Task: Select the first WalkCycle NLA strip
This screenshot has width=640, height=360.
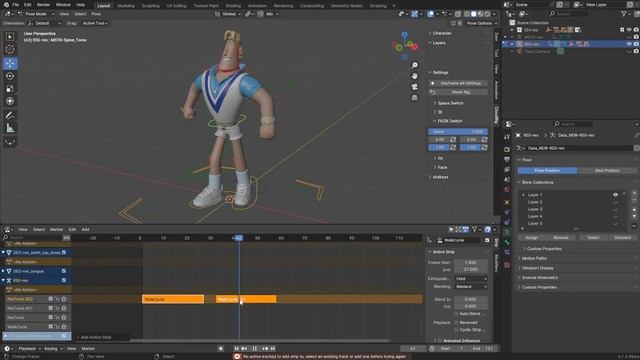Action: (173, 299)
